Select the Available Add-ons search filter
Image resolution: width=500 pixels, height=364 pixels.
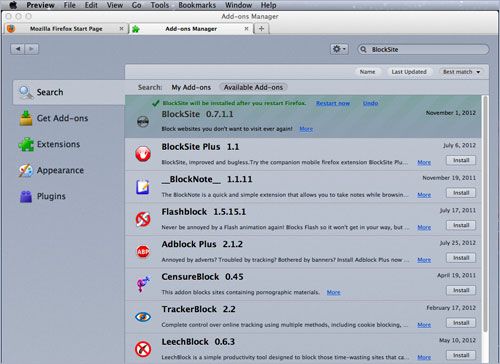tap(253, 87)
